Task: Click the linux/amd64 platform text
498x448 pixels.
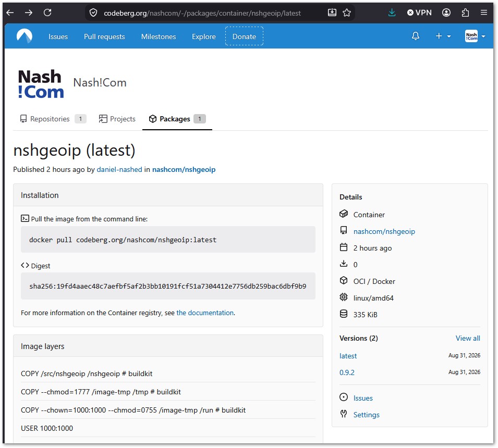Action: point(373,298)
